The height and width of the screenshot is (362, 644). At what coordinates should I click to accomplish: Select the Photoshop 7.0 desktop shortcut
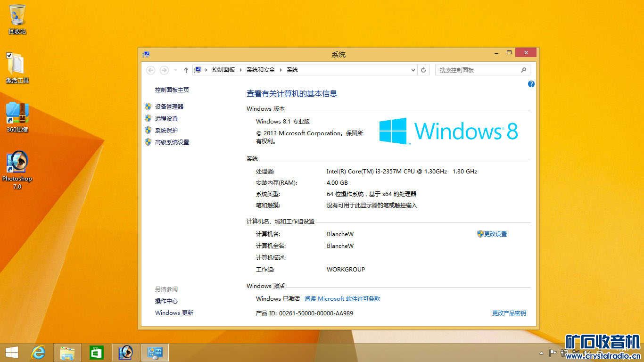(17, 170)
